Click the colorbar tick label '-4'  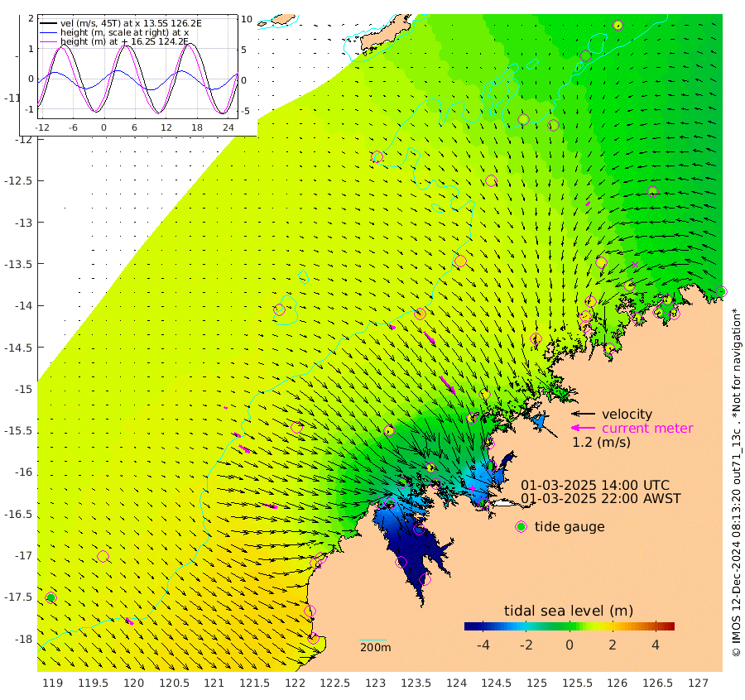pyautogui.click(x=483, y=645)
